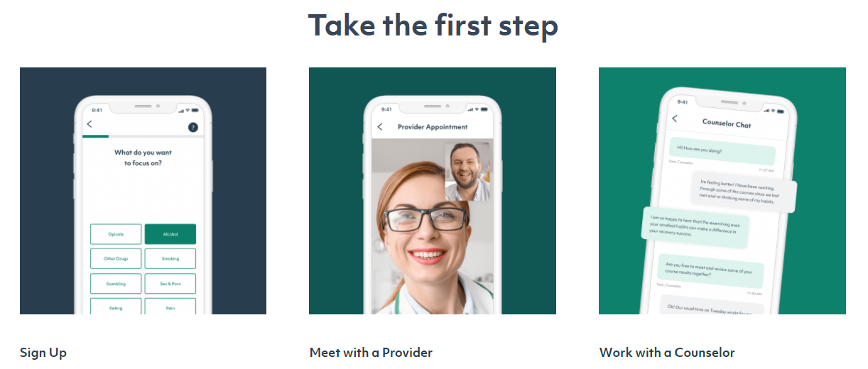The image size is (868, 369).
Task: Select the Opioids option
Action: 116,234
